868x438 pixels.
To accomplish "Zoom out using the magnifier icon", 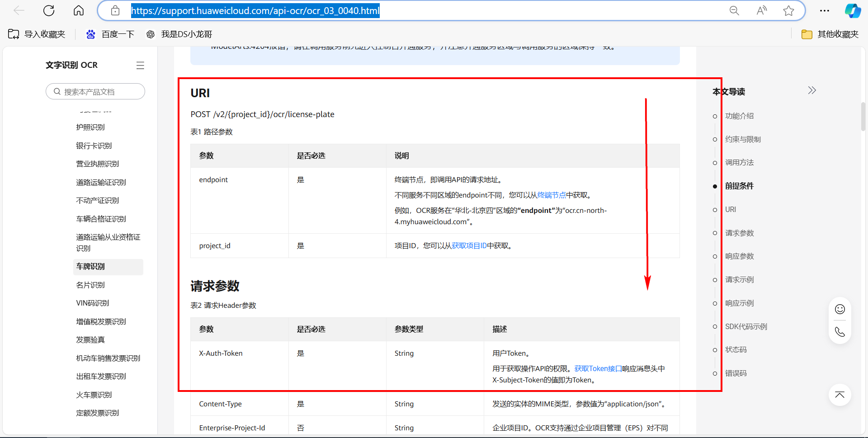I will [x=734, y=10].
